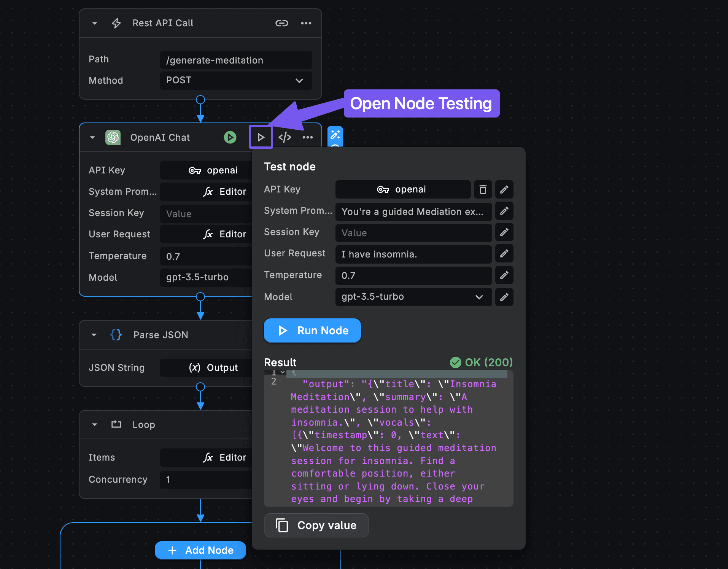Click the green run status icon on OpenAI Chat
This screenshot has height=569, width=728.
230,137
